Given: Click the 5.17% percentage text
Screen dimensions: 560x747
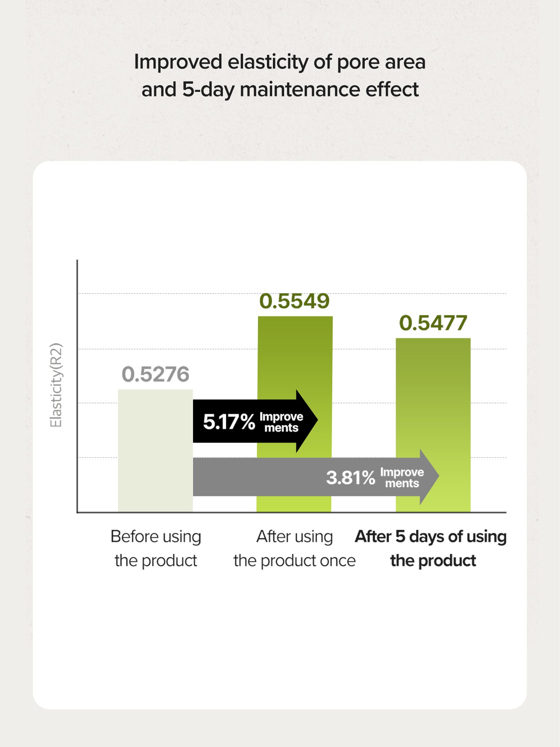Looking at the screenshot, I should (x=229, y=422).
